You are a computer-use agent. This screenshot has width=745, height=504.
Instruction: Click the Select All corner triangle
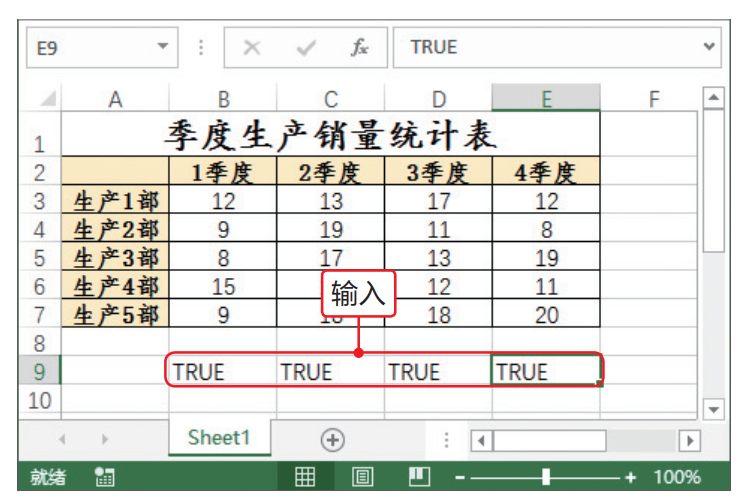point(48,98)
